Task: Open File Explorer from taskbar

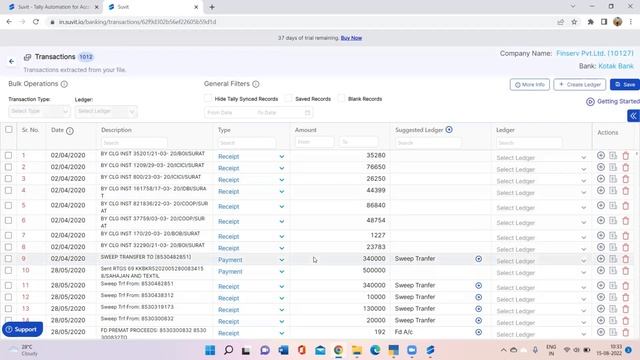Action: (357, 350)
